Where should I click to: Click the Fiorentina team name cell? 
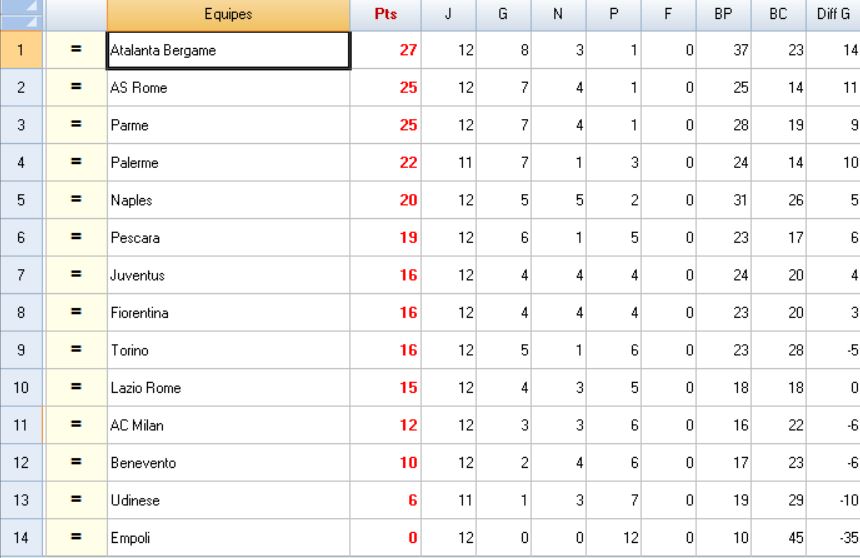point(228,312)
